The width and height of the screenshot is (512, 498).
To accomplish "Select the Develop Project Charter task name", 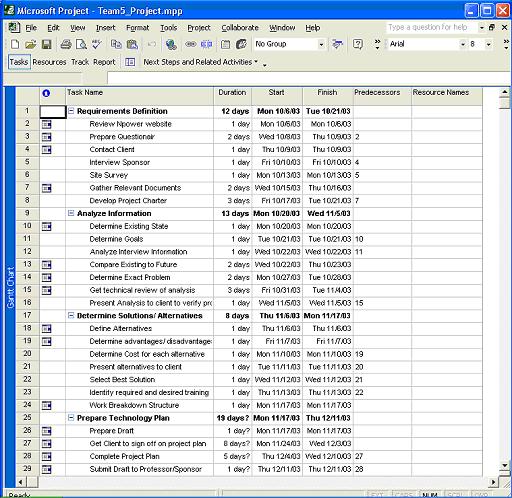I will [x=128, y=201].
